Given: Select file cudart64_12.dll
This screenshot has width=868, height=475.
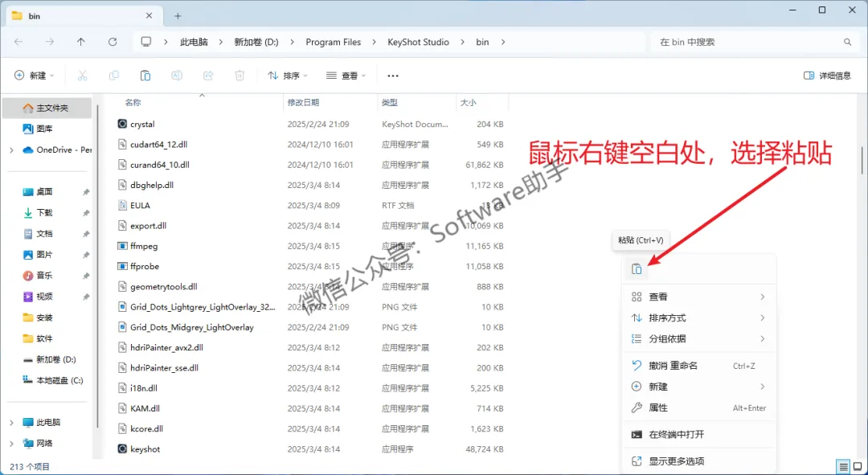Looking at the screenshot, I should (x=159, y=145).
